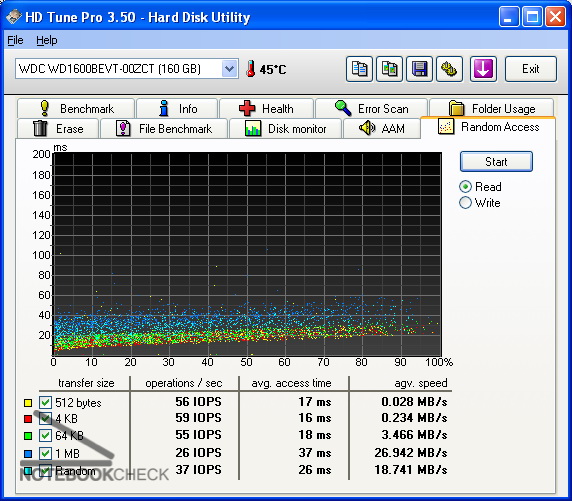Switch to the Erase tab

pos(58,128)
